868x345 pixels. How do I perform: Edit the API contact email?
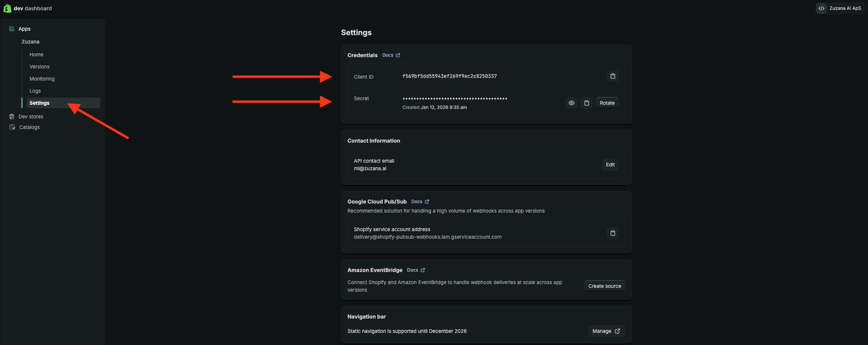click(x=610, y=165)
